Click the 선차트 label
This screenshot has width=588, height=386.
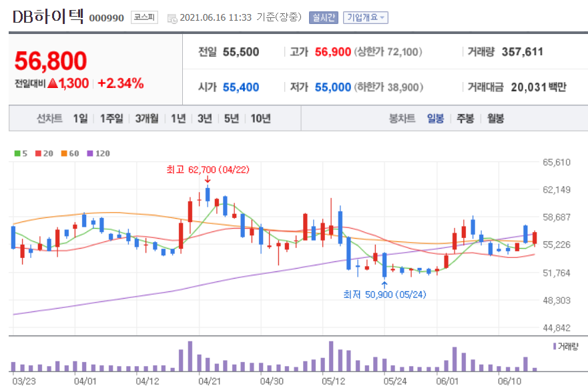click(x=49, y=119)
